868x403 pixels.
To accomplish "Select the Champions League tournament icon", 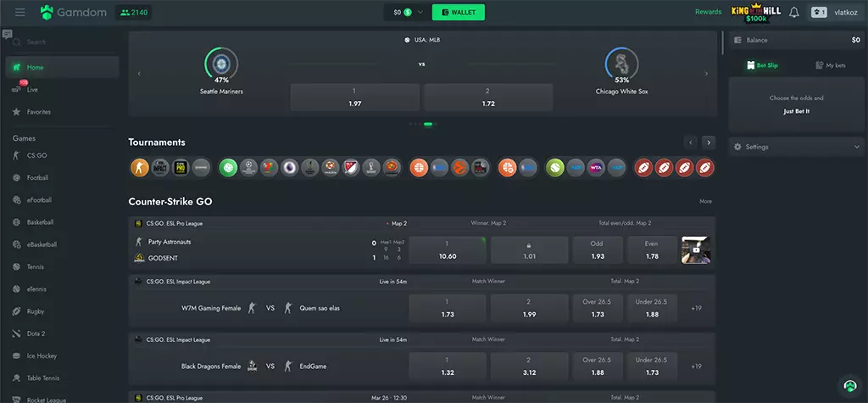I will tap(248, 167).
